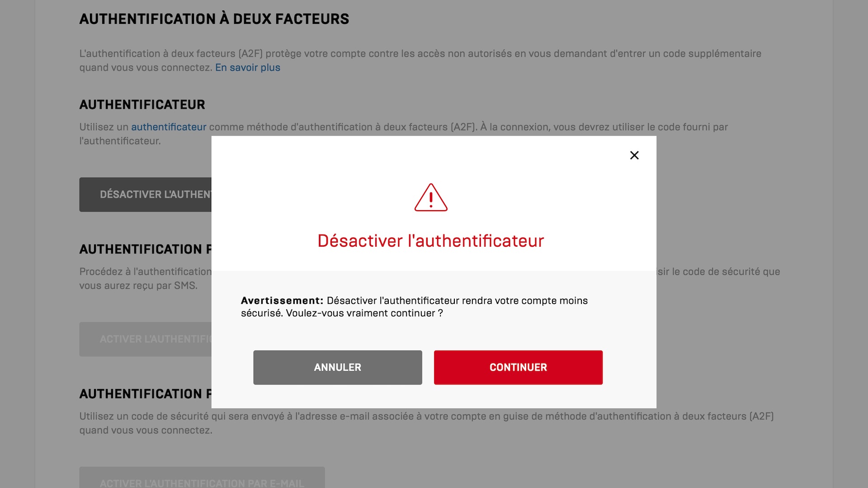
Task: Click the paragraph starting "L'authentification à deux facteurs (A2F) protège"
Action: point(420,54)
